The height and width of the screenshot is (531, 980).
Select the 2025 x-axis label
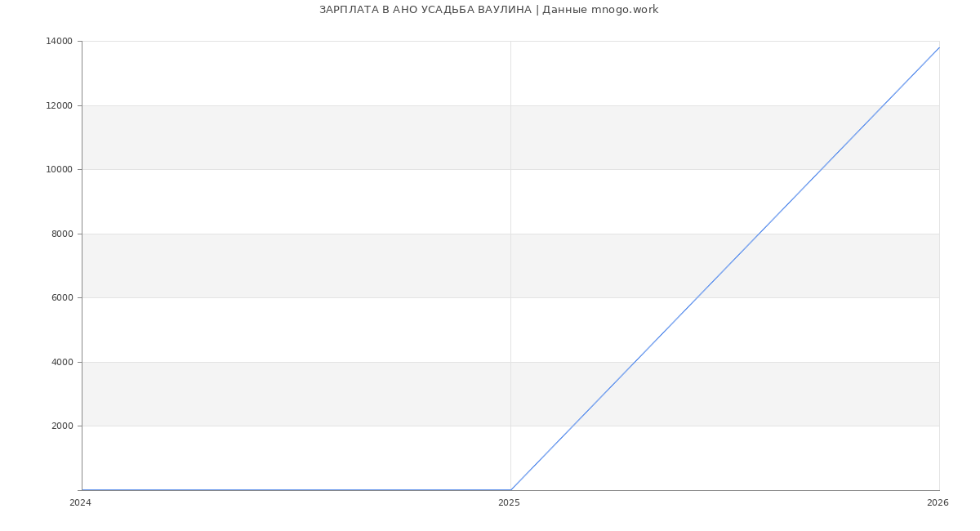click(509, 503)
